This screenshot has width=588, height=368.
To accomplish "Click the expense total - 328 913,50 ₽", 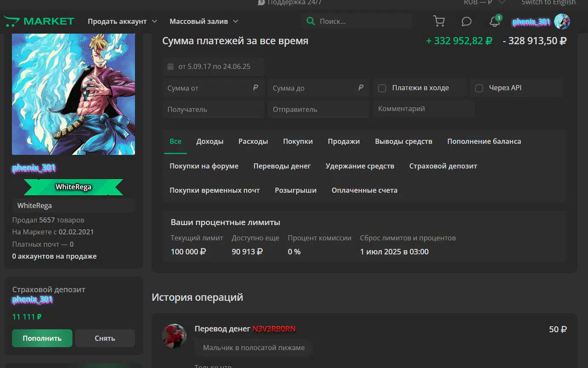I will 535,41.
